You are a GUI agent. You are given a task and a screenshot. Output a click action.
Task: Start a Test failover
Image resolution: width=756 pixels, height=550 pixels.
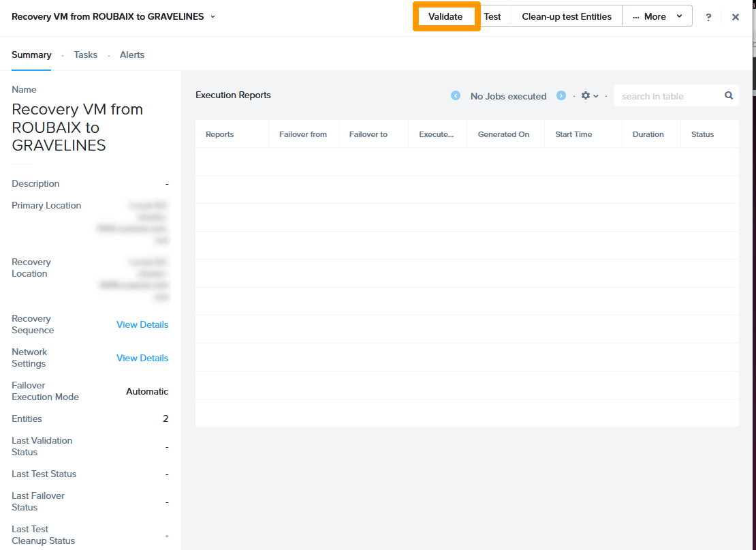(x=492, y=16)
